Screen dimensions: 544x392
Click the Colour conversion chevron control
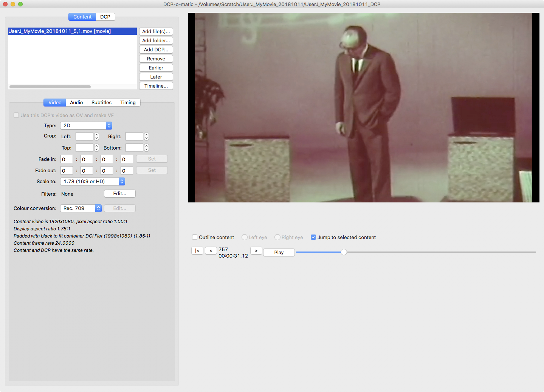(x=98, y=208)
